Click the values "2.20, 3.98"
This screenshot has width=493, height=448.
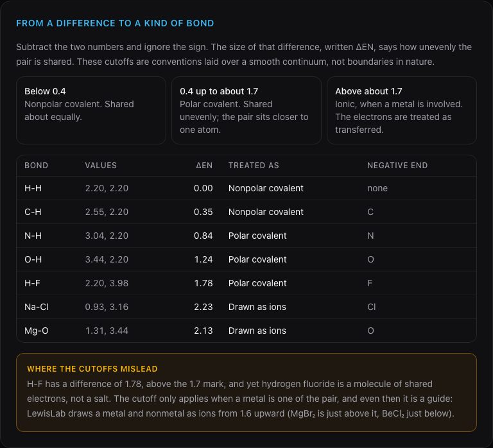pyautogui.click(x=107, y=283)
